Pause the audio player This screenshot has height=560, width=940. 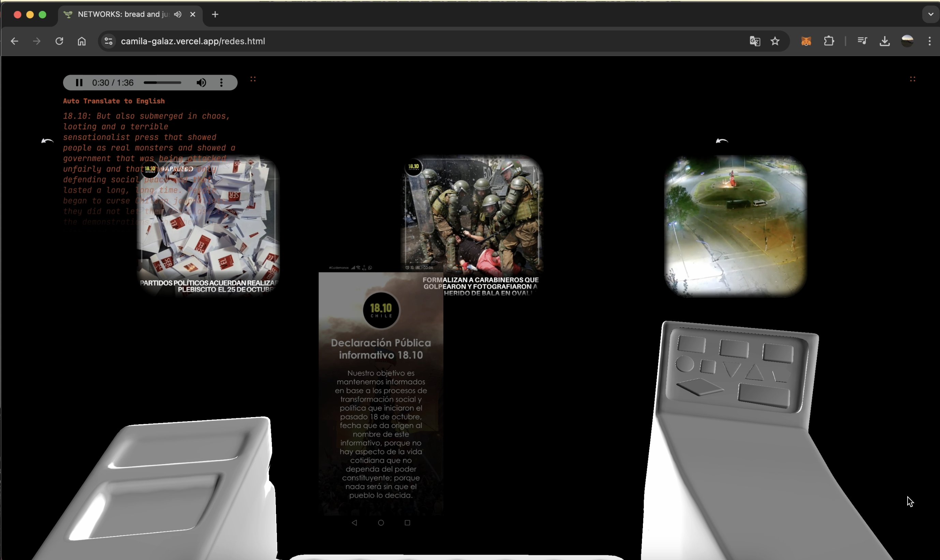(x=79, y=83)
